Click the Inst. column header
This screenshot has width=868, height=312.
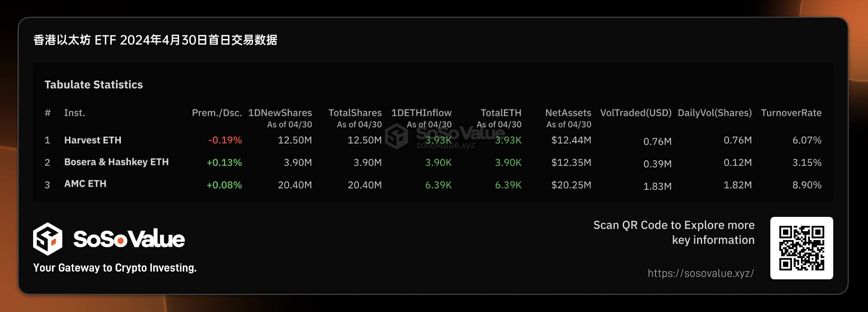tap(74, 113)
